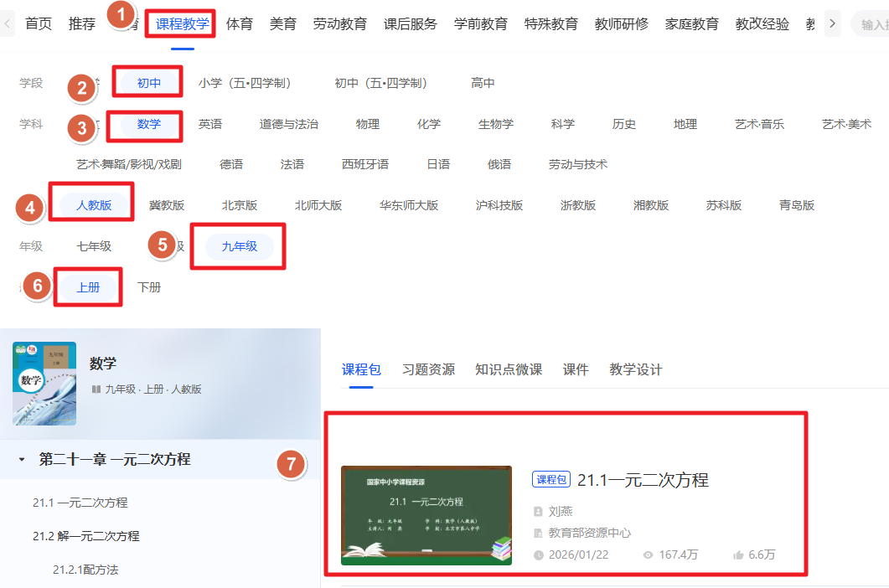Click the author icon beside 刘燕

(x=538, y=512)
